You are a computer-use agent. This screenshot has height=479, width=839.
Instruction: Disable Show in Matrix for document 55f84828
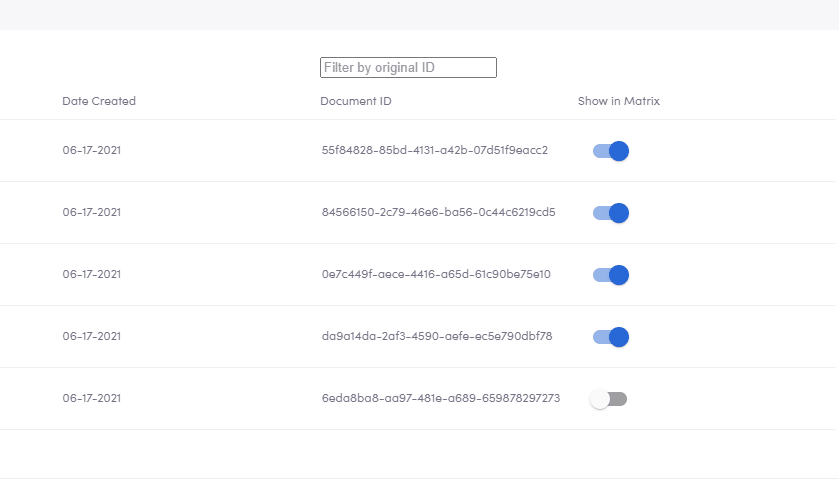pyautogui.click(x=611, y=151)
